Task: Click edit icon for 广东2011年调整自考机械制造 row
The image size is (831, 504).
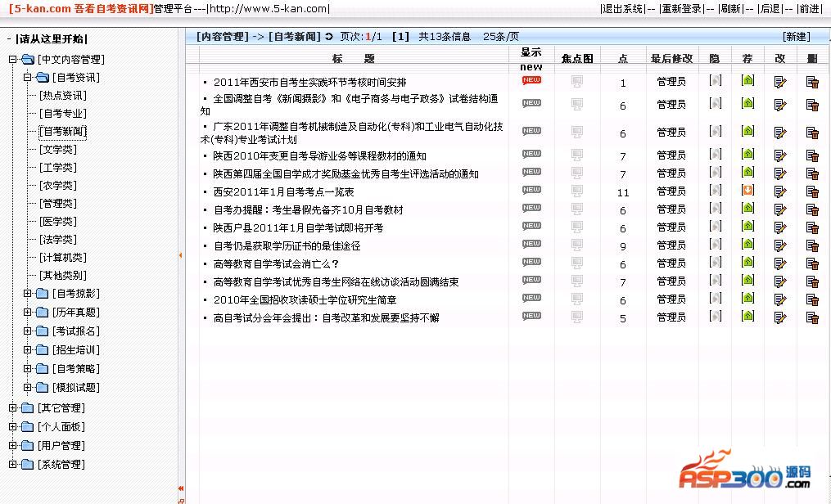Action: (780, 132)
